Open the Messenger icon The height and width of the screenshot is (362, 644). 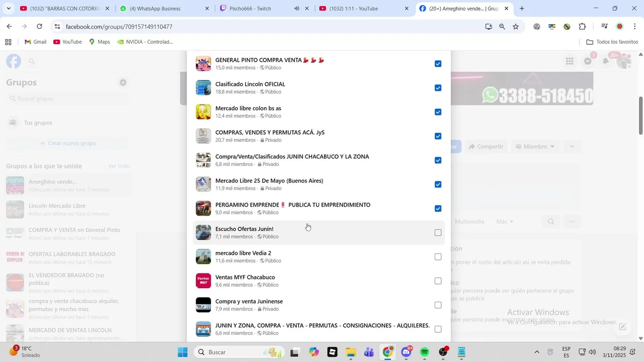click(588, 61)
